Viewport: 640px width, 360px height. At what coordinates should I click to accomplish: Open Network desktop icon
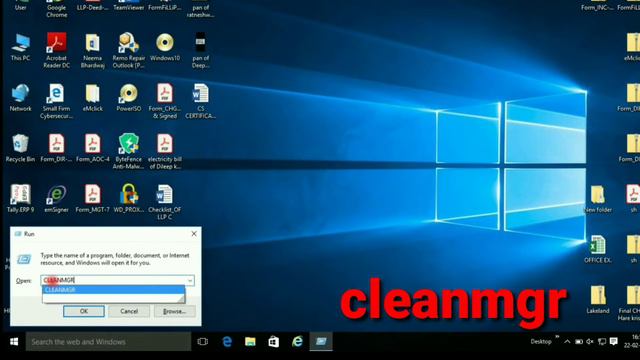tap(20, 98)
